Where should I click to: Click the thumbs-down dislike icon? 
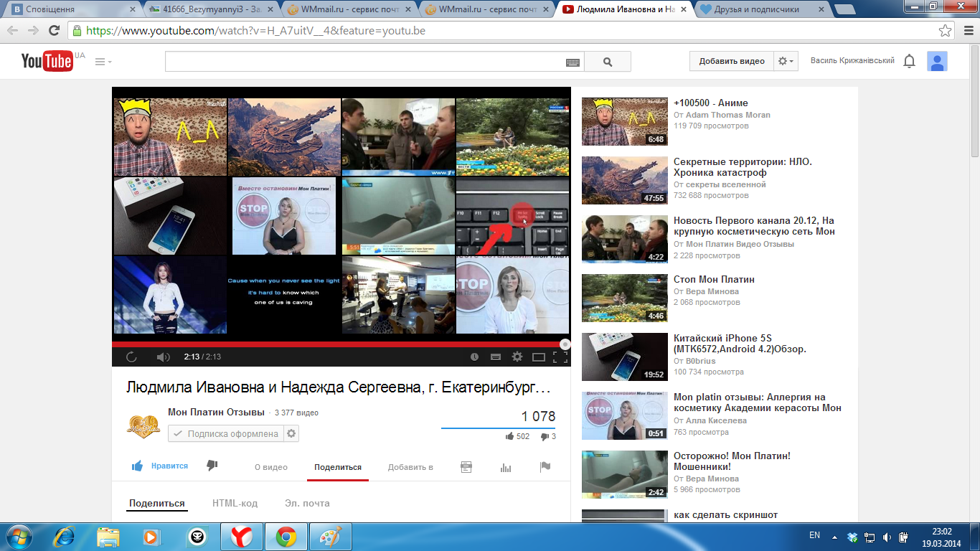pos(212,466)
